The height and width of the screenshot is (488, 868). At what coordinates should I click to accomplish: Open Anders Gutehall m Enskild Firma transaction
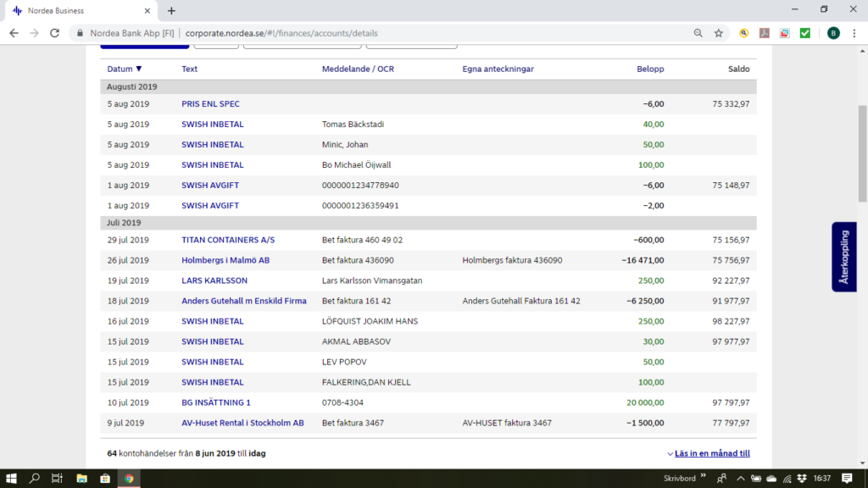[244, 301]
